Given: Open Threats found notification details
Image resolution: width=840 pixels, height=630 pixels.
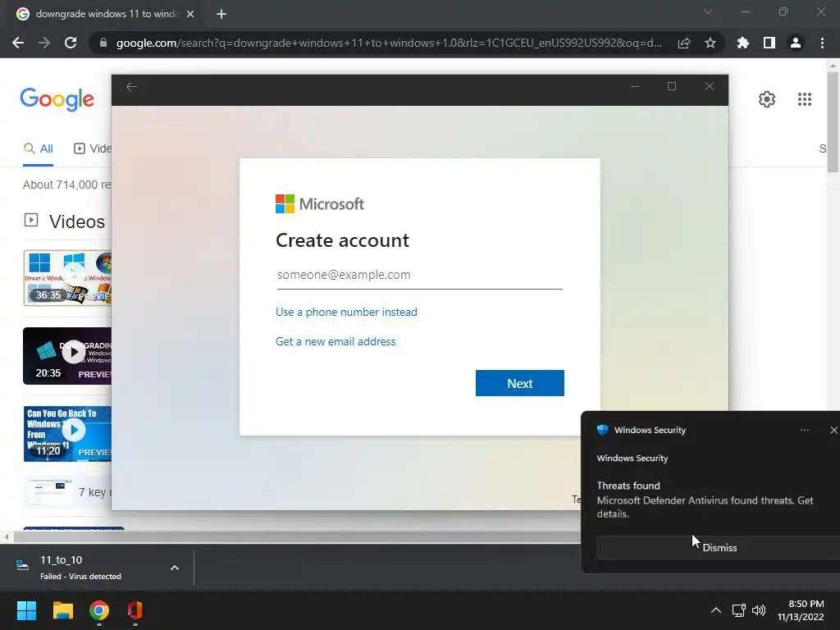Looking at the screenshot, I should [x=705, y=500].
